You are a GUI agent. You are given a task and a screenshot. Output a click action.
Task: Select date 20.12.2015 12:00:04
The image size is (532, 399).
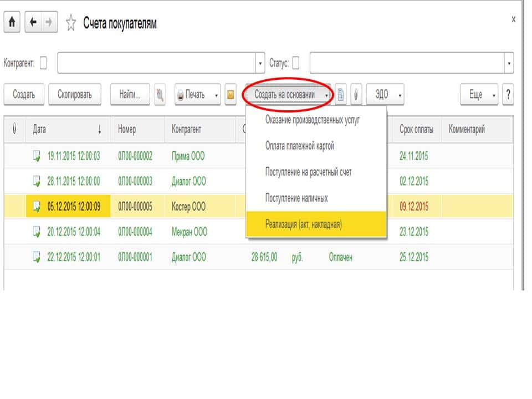coord(74,232)
